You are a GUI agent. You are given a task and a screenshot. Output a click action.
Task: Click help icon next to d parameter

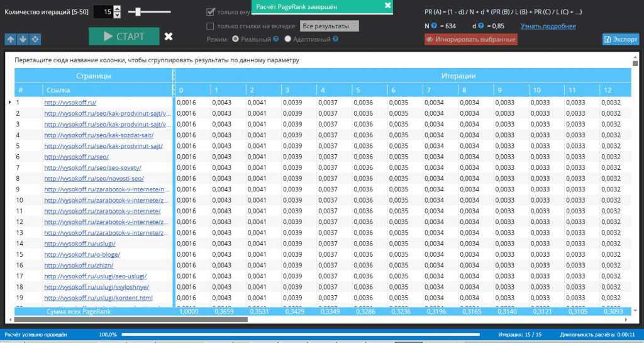tap(481, 26)
